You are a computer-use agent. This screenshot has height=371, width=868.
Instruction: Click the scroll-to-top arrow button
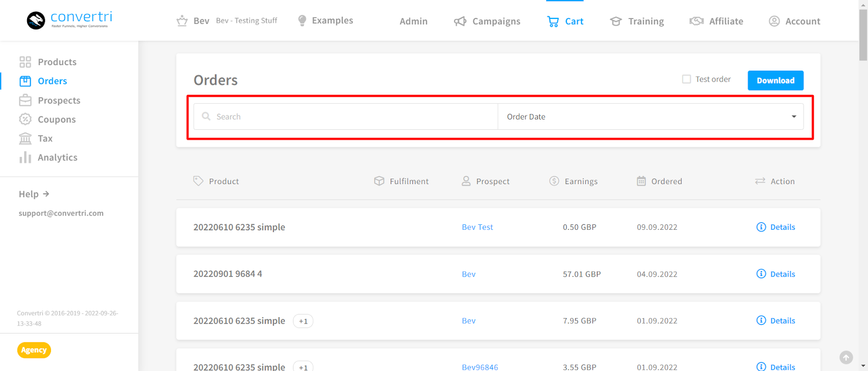point(846,357)
